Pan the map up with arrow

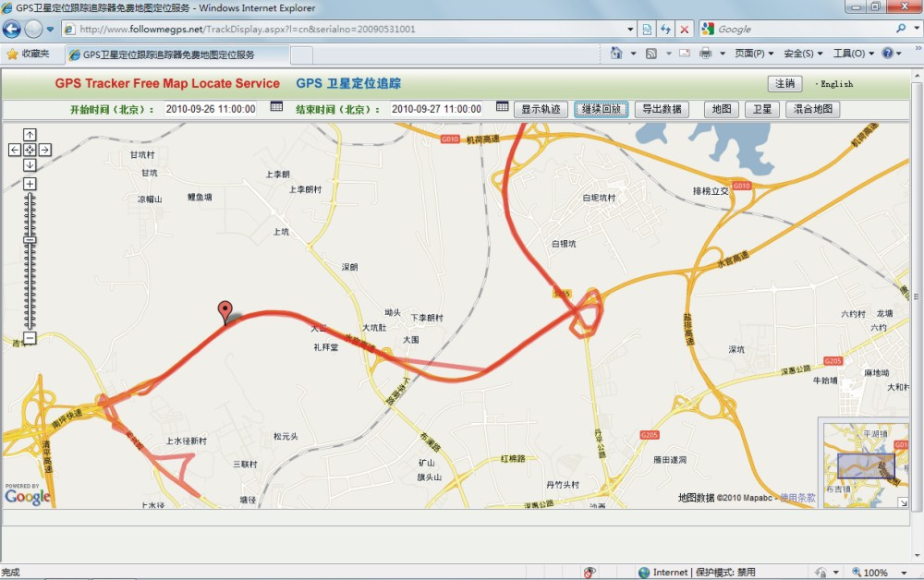tap(30, 135)
